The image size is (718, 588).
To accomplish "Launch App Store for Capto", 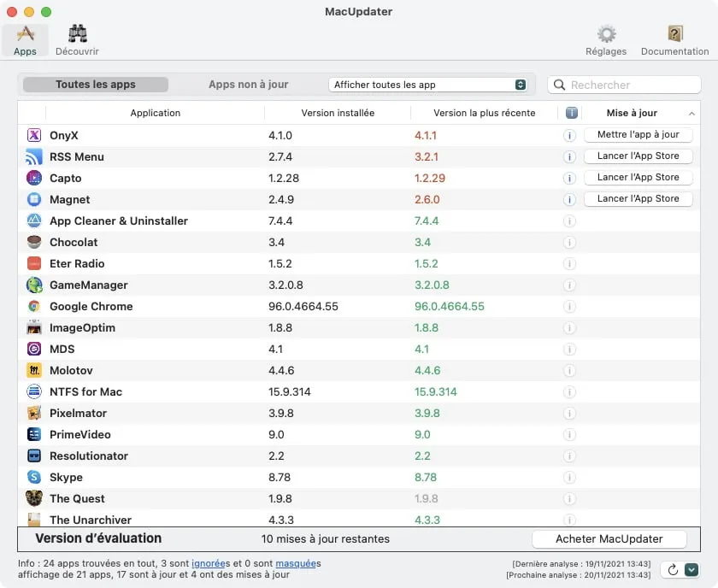I will click(x=638, y=177).
